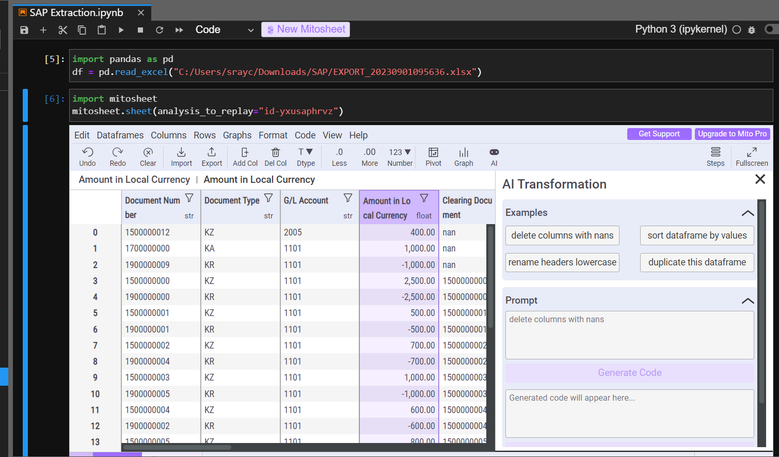Open the Mito Help menu
779x457 pixels.
point(358,135)
